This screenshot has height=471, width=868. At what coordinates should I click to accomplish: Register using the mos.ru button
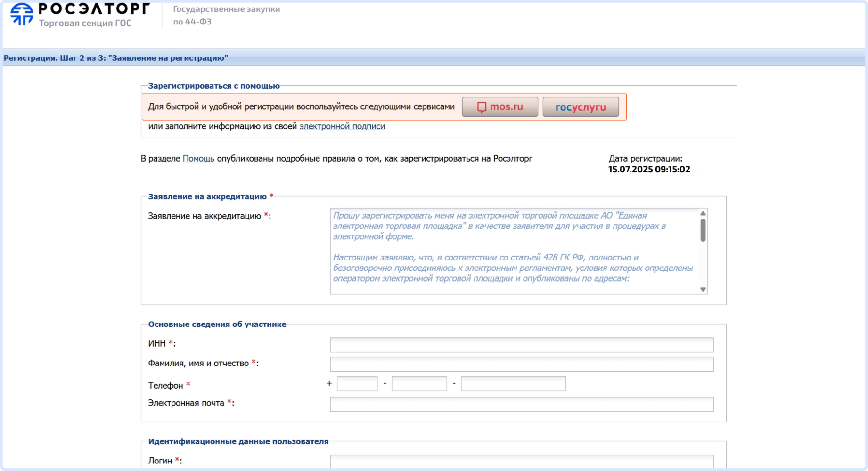coord(500,107)
